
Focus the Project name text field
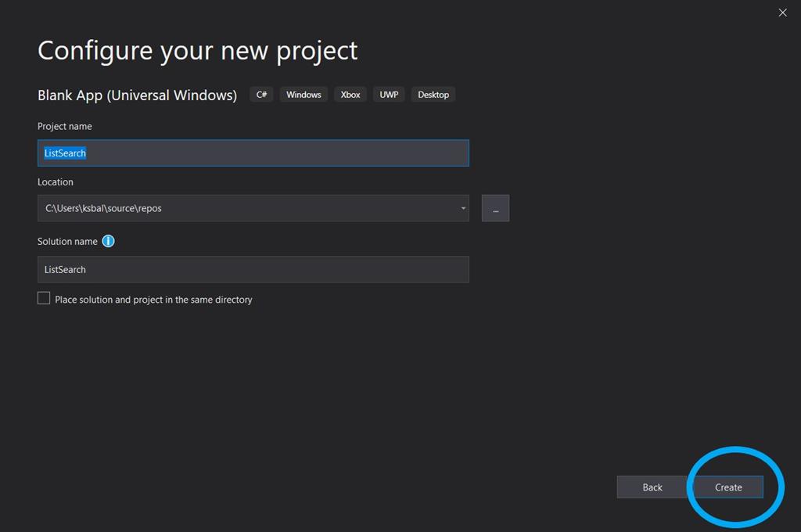click(x=253, y=153)
